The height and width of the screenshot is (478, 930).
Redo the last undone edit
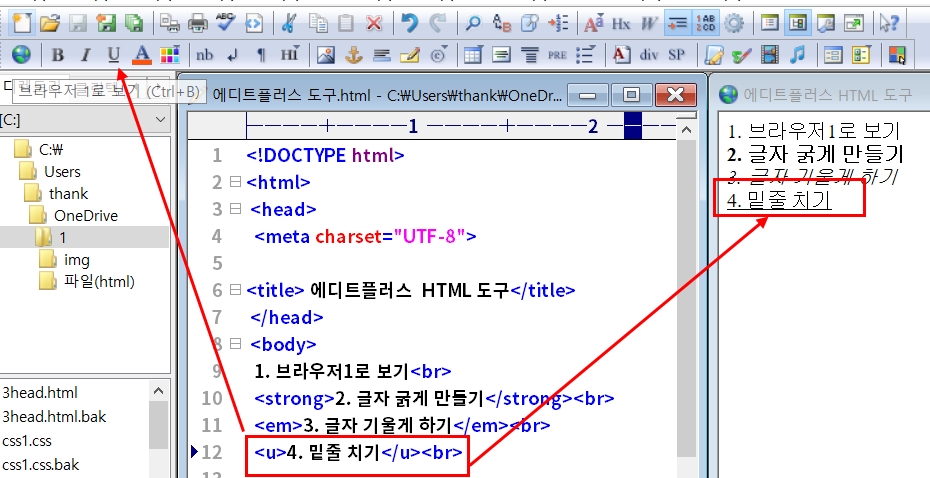pyautogui.click(x=438, y=23)
